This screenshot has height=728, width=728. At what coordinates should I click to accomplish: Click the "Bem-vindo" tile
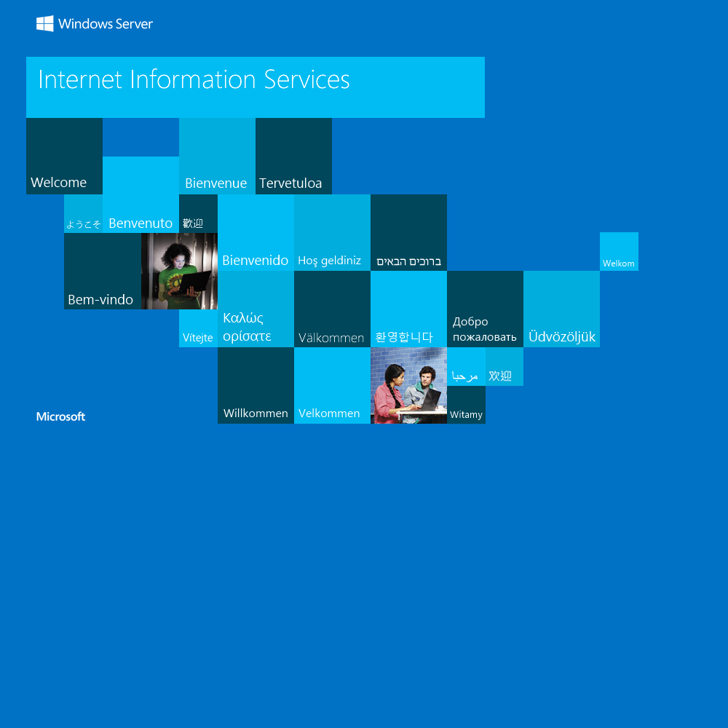click(x=103, y=271)
